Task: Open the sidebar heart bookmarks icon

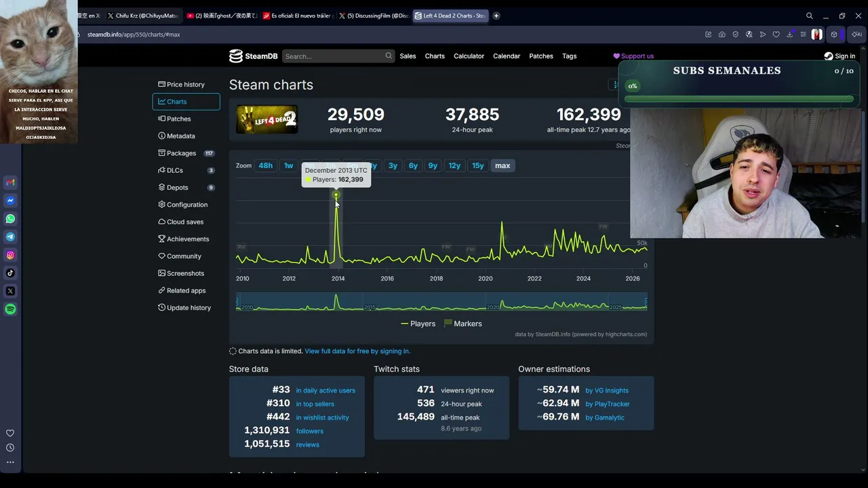Action: (10, 433)
